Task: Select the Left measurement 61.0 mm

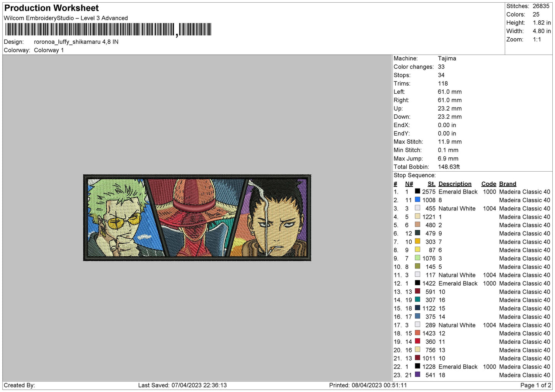Action: pyautogui.click(x=450, y=92)
